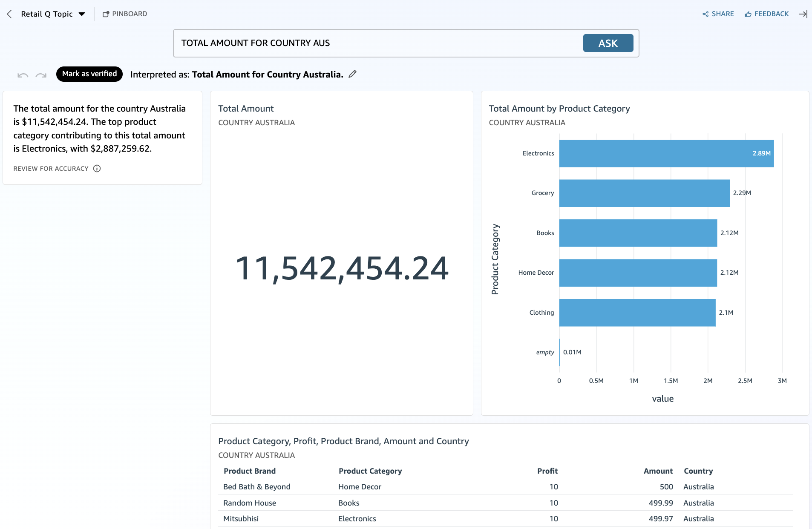Viewport: 812px width, 529px height.
Task: Click the Share icon button
Action: tap(718, 14)
